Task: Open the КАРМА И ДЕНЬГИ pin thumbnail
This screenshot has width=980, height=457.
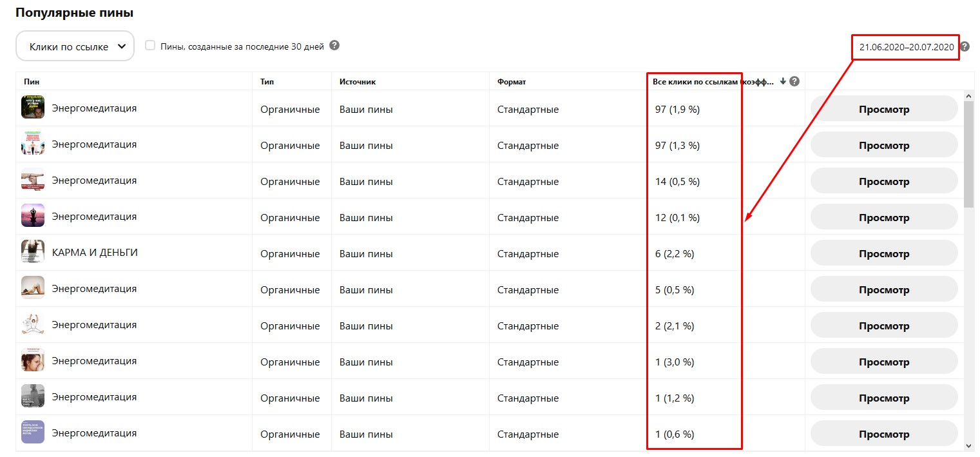Action: click(33, 252)
